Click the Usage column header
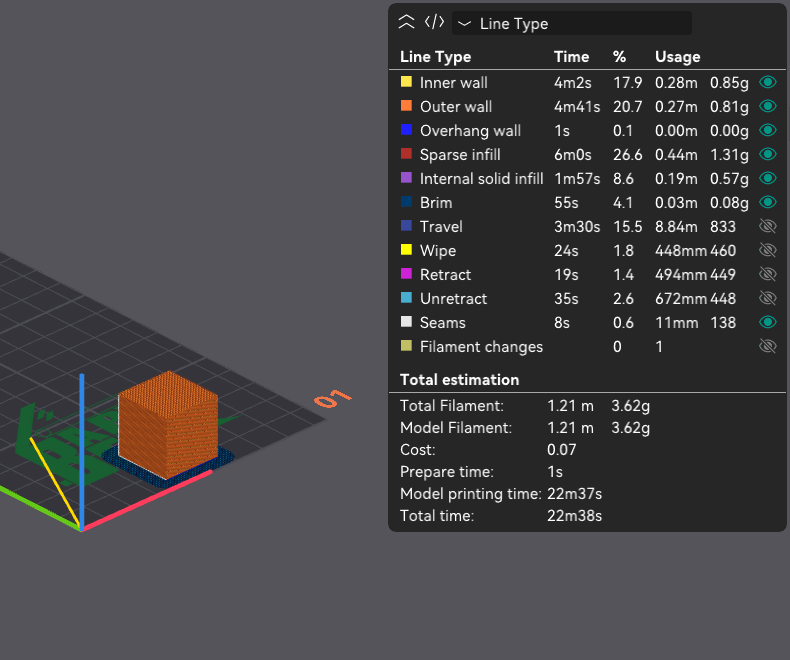Screen dimensions: 790x660 [678, 57]
